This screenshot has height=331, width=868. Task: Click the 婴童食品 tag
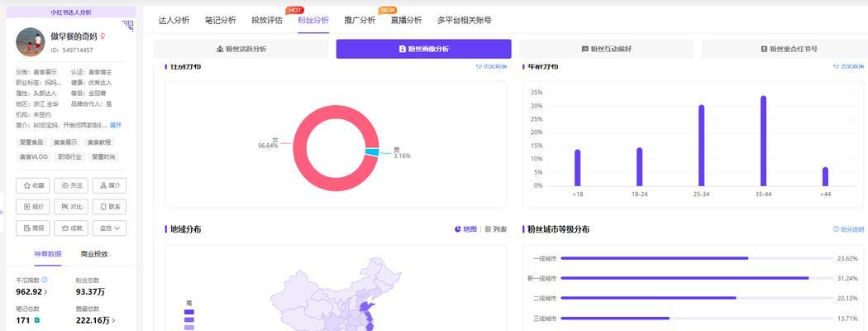tap(31, 142)
